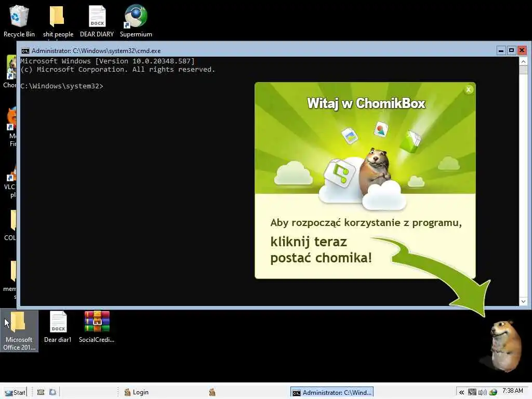Viewport: 532px width, 399px height.
Task: Open the Dear diar1 document icon
Action: tap(58, 327)
